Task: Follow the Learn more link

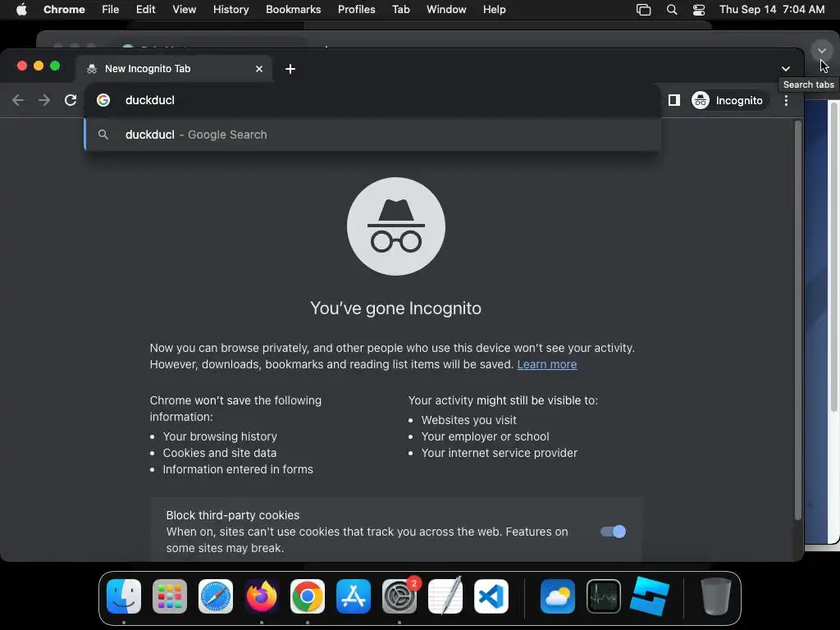Action: click(547, 364)
